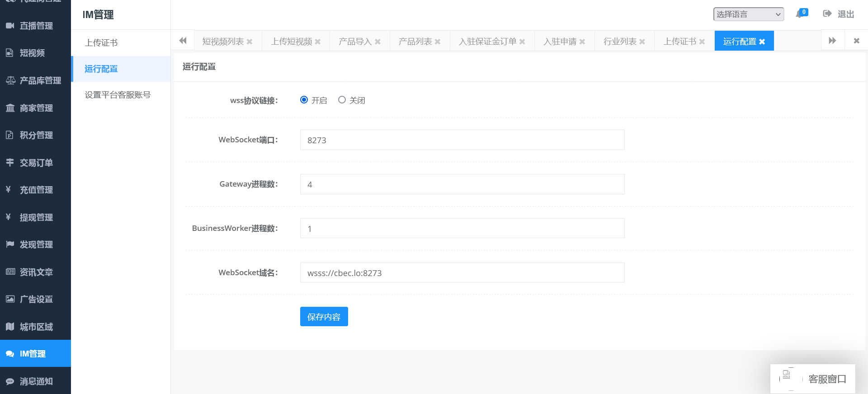
Task: Open 产品库管理 from the sidebar
Action: coord(36,80)
